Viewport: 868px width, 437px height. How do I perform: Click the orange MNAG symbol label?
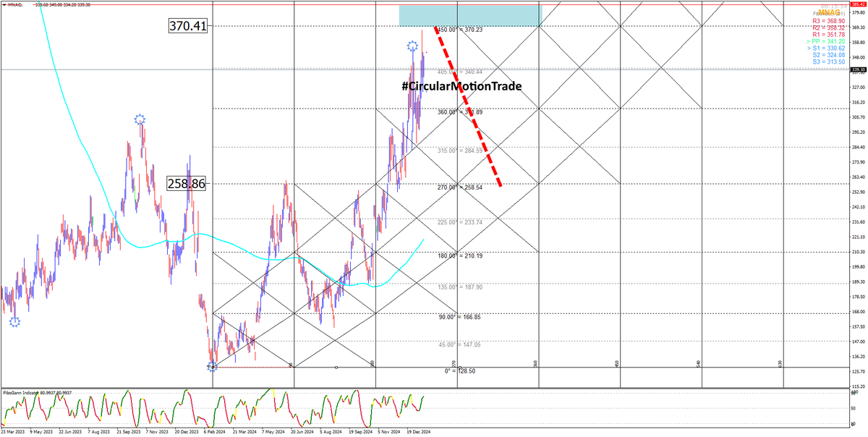point(829,13)
